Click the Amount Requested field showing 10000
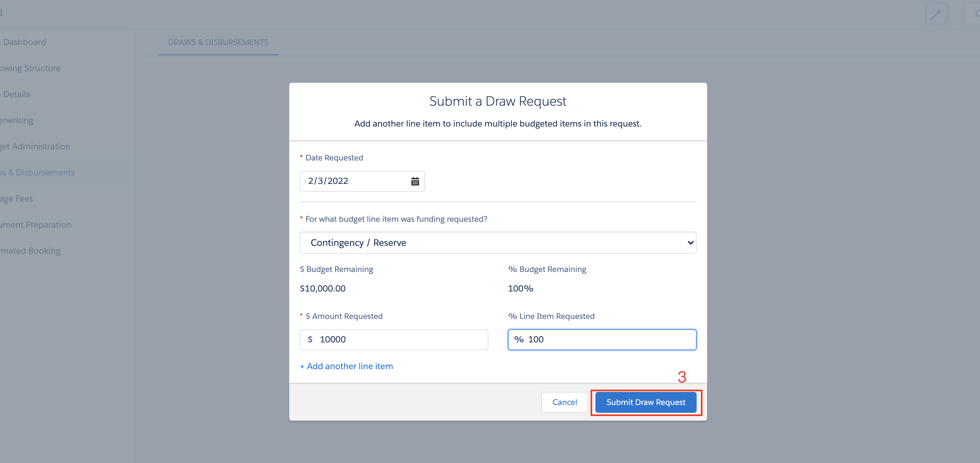 click(x=394, y=339)
